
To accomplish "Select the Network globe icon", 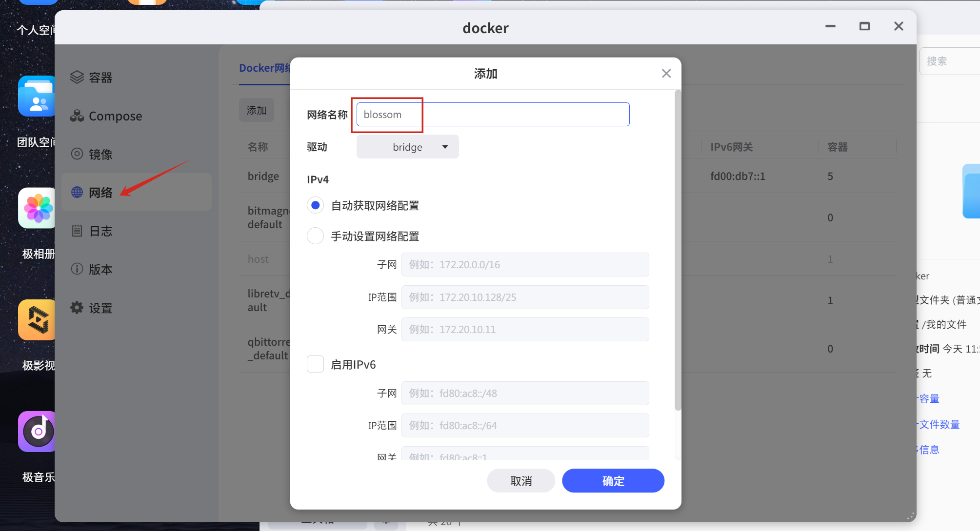I will 77,192.
